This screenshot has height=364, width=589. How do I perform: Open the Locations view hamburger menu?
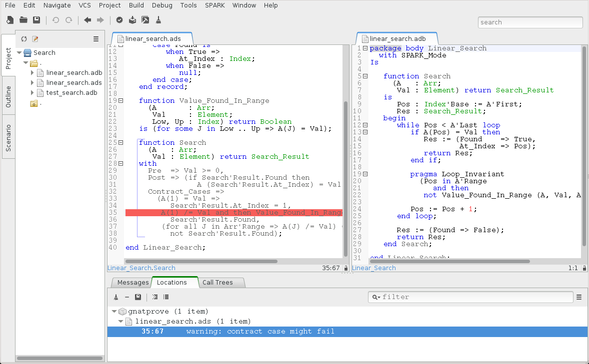click(x=579, y=297)
